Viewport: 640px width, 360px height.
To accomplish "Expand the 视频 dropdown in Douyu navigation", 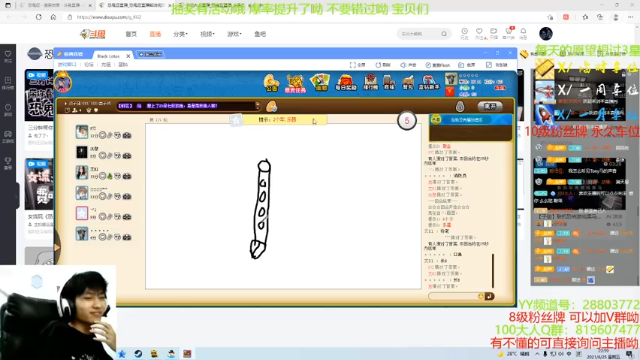I will [x=207, y=34].
